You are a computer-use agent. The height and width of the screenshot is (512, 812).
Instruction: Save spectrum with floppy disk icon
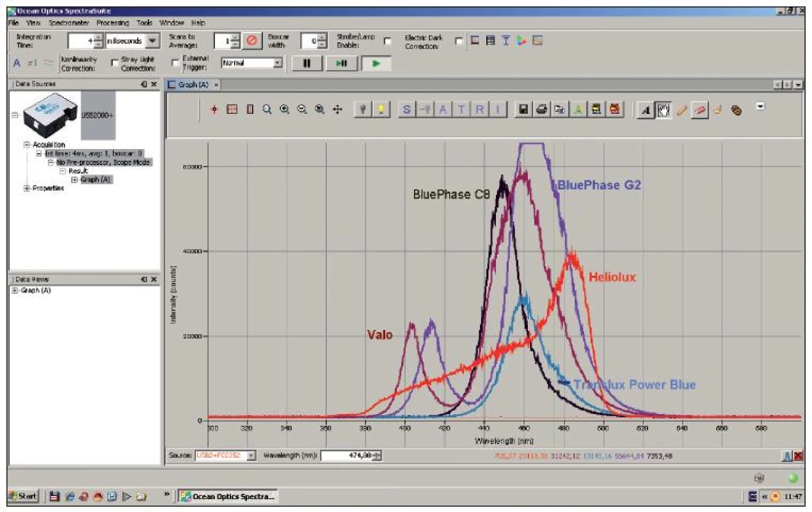pos(523,110)
